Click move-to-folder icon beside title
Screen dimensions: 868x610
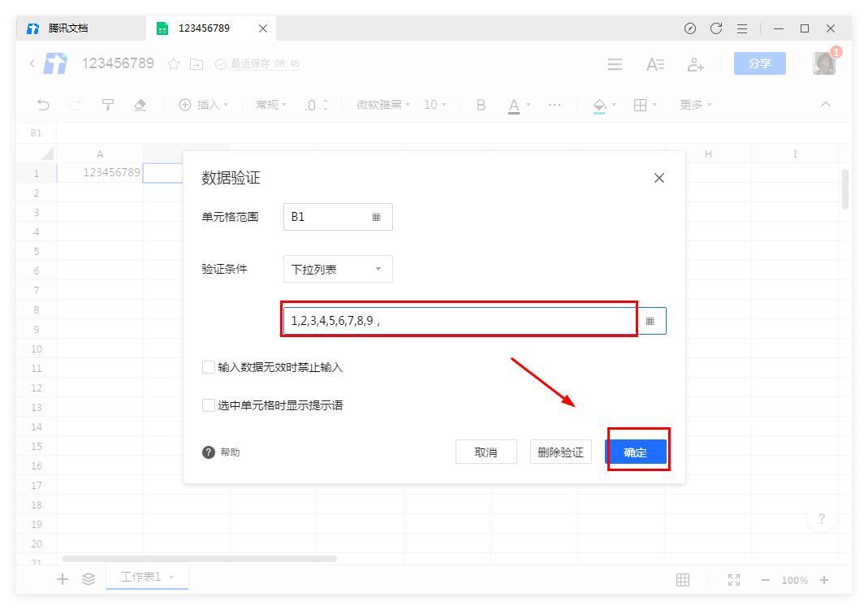pos(196,64)
